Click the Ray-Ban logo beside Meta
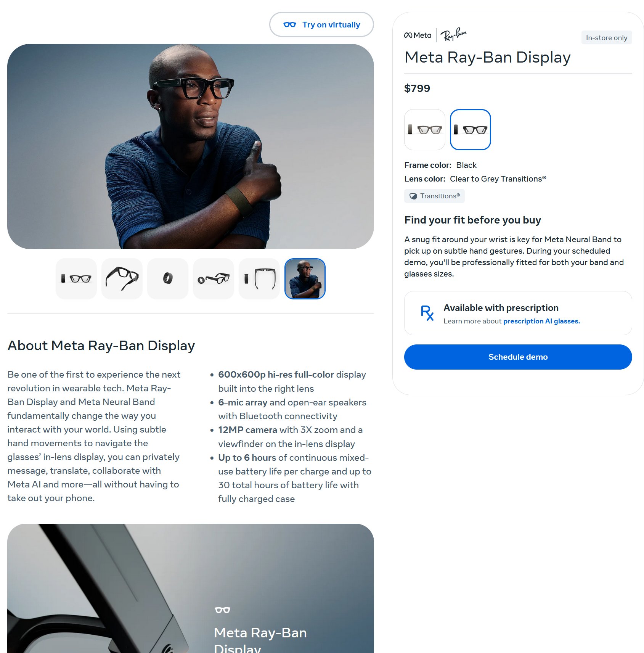 [454, 34]
